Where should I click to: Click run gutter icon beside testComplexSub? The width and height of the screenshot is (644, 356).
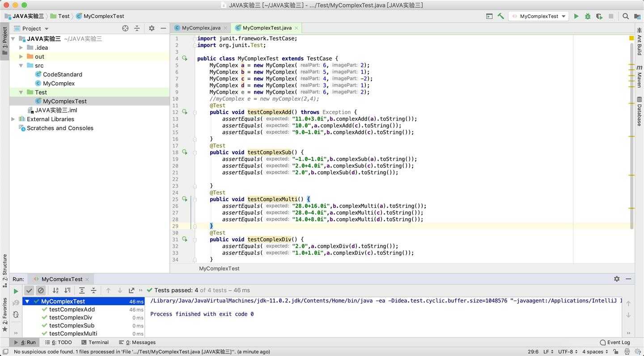tap(184, 152)
